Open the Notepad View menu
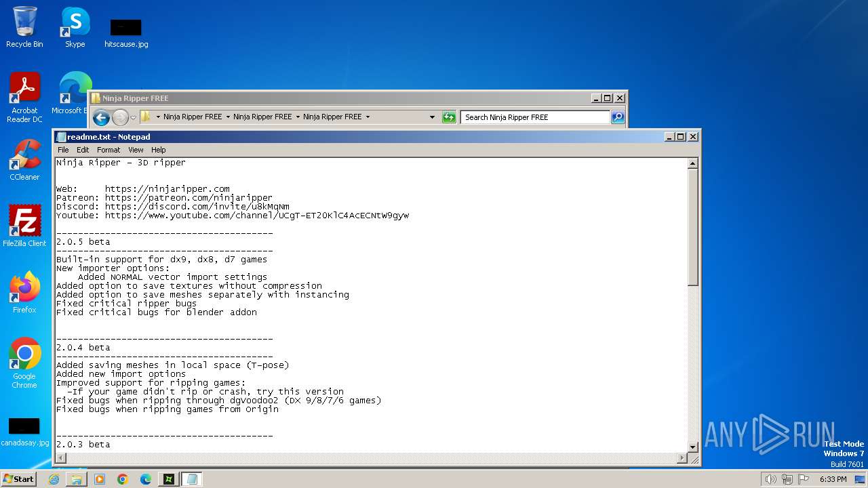This screenshot has height=488, width=868. [x=136, y=150]
